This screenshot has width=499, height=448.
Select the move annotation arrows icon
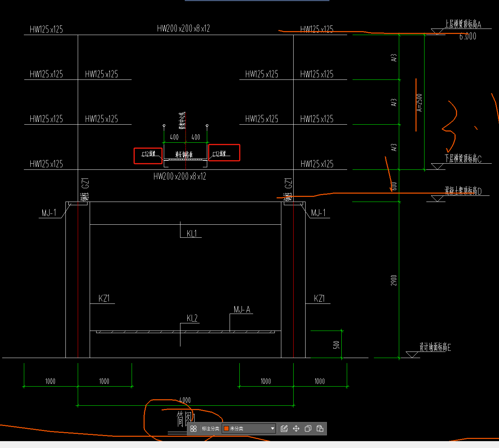(296, 428)
